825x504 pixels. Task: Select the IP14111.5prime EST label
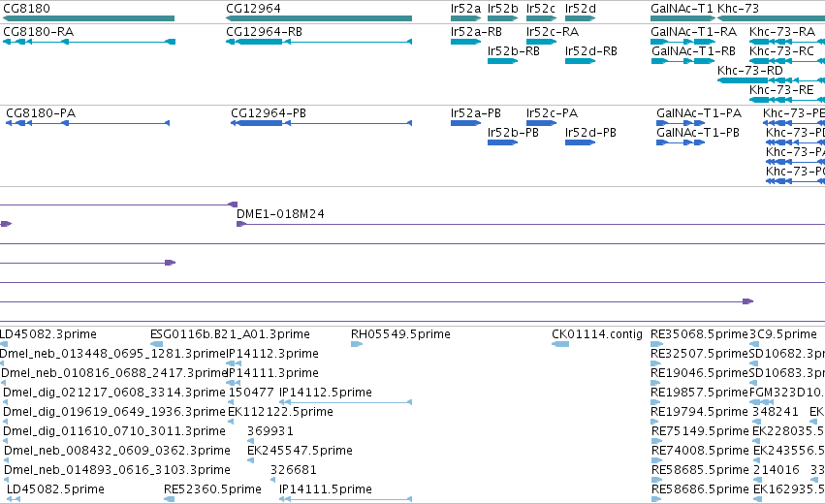click(326, 489)
